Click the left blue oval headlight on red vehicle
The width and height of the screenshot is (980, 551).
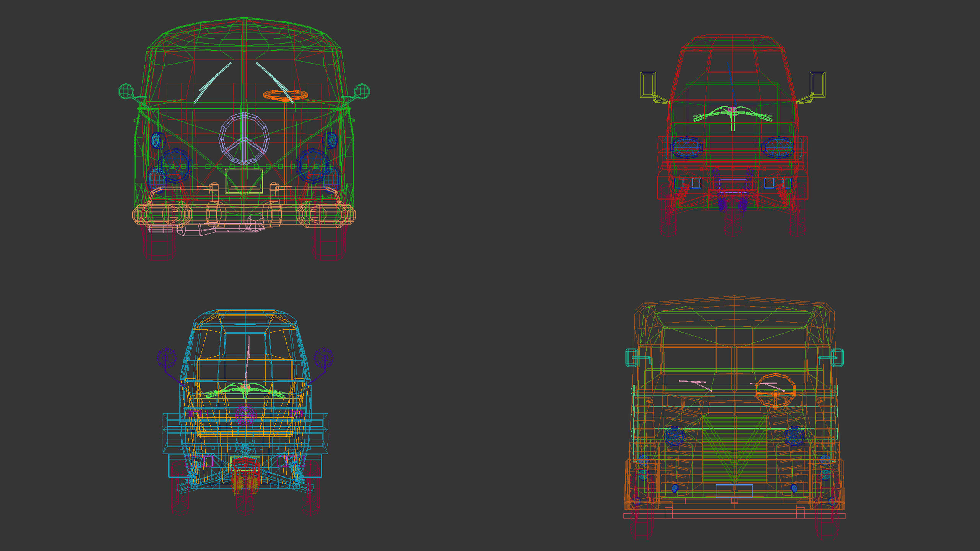[687, 147]
